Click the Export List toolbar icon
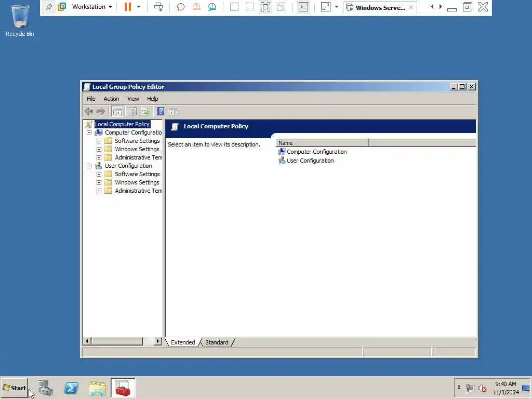 (x=145, y=111)
